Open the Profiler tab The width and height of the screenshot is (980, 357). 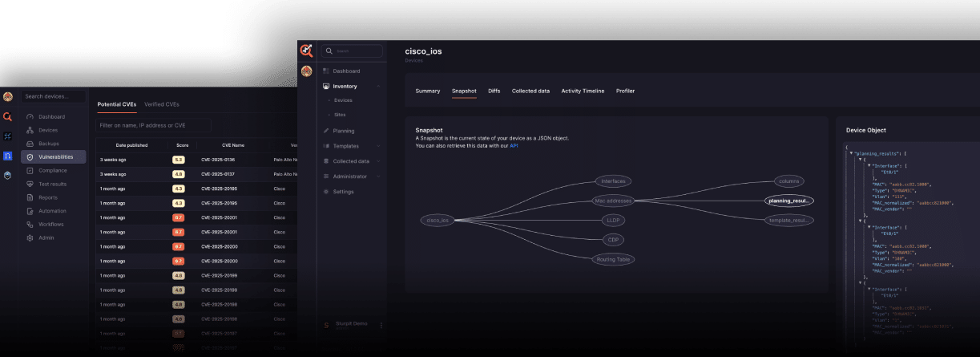tap(626, 91)
